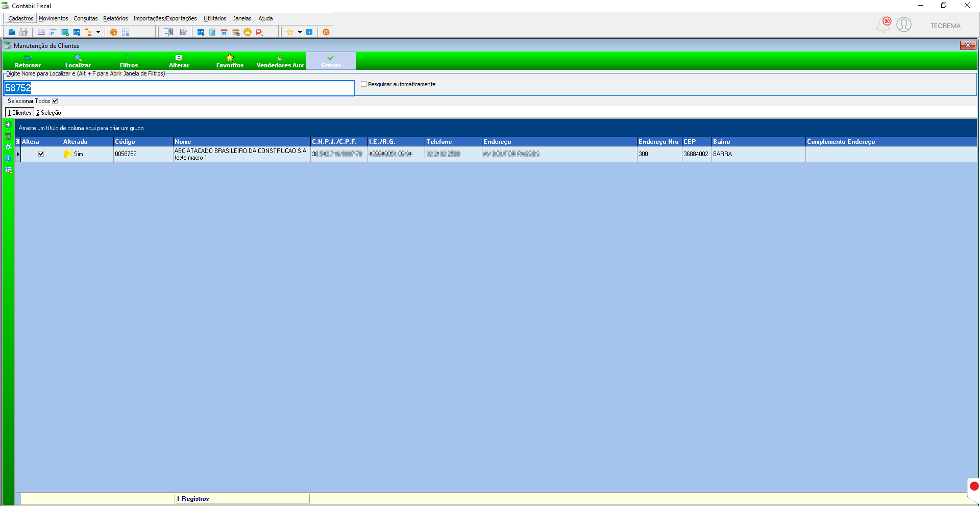Select the ABC ATACADO BRASILEIRO client name cell
The height and width of the screenshot is (506, 980).
(x=242, y=154)
